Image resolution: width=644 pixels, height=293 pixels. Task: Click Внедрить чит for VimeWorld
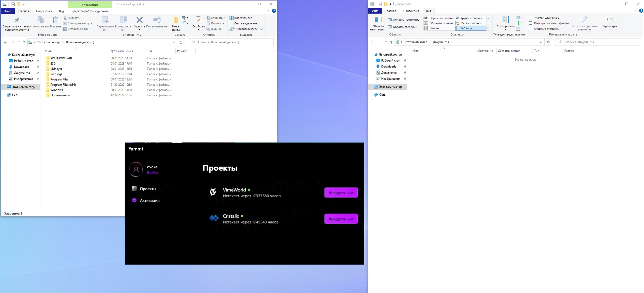[341, 193]
